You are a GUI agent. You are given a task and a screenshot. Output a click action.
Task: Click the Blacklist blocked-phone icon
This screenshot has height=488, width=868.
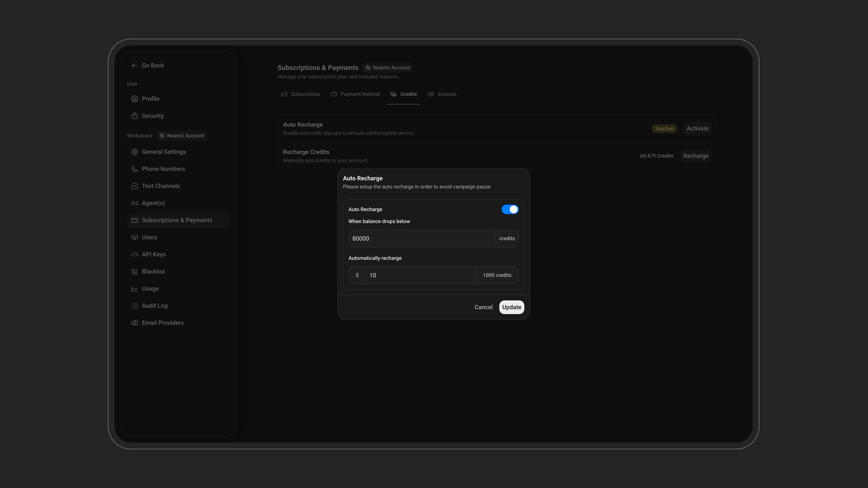tap(134, 271)
